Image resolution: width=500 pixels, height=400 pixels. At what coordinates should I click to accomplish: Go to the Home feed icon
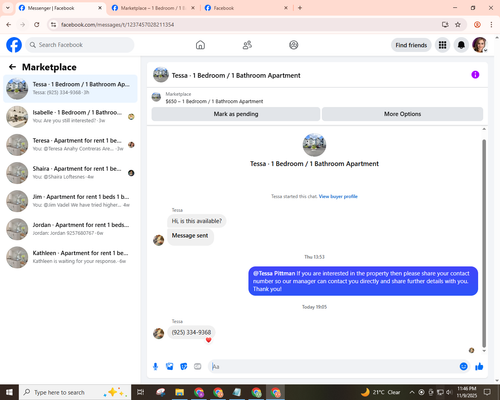(200, 45)
